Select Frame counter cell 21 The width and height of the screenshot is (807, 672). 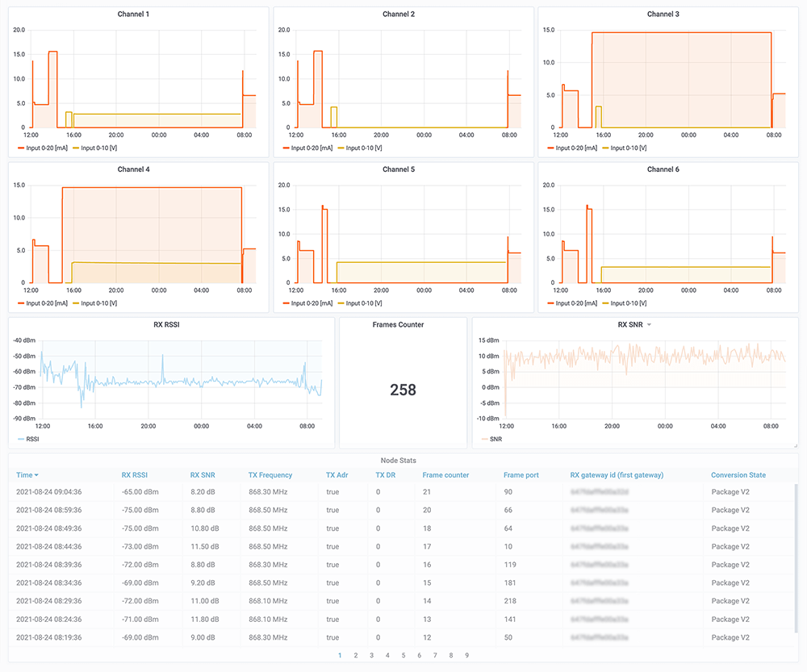[427, 492]
